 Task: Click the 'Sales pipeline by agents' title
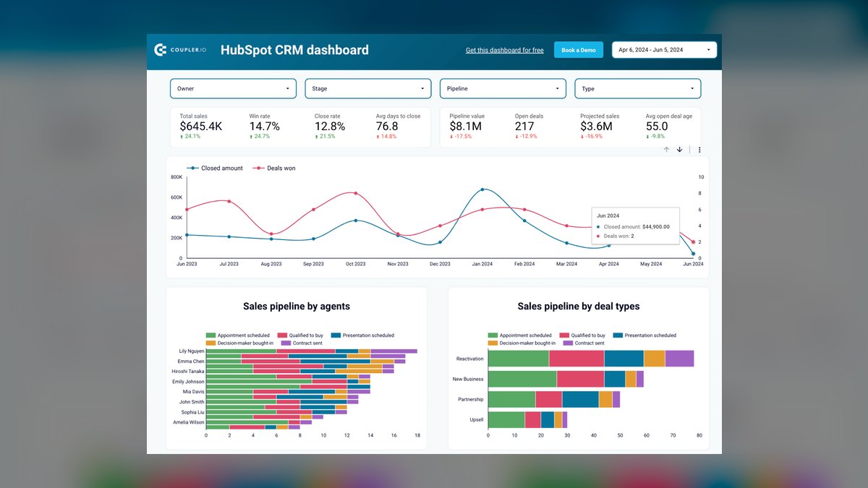[297, 307]
